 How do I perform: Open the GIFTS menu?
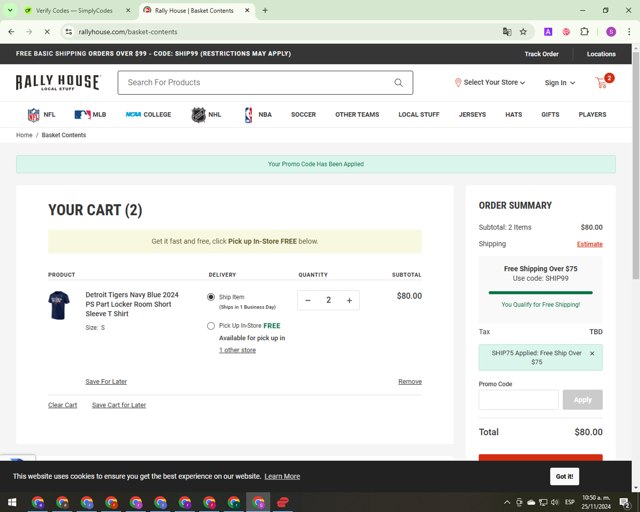550,115
